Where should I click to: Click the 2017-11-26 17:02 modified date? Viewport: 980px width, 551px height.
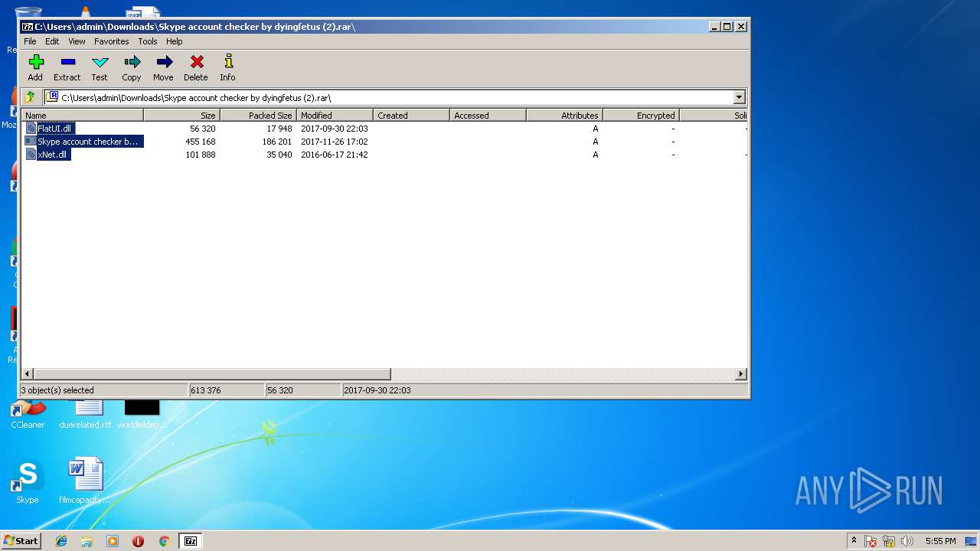click(x=335, y=142)
